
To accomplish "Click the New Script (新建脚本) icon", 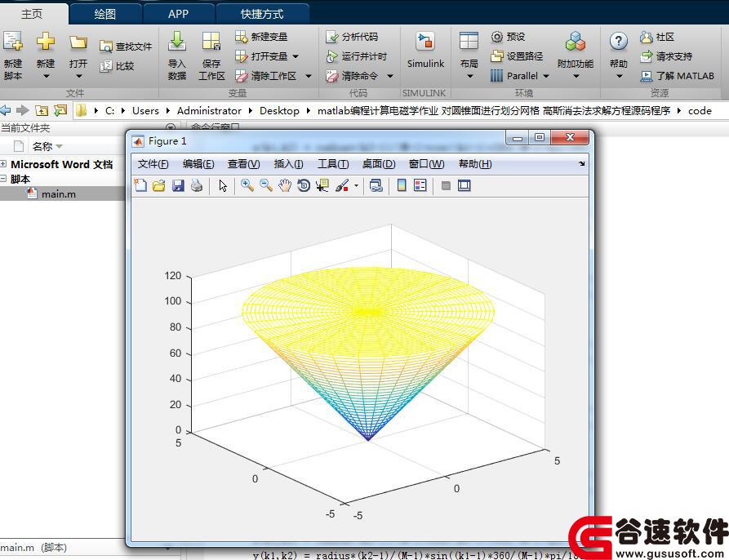I will (12, 42).
